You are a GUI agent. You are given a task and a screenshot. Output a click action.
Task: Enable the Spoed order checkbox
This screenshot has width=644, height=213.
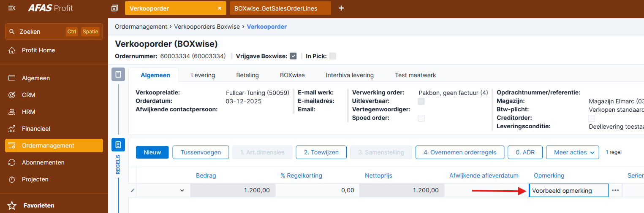pos(421,118)
